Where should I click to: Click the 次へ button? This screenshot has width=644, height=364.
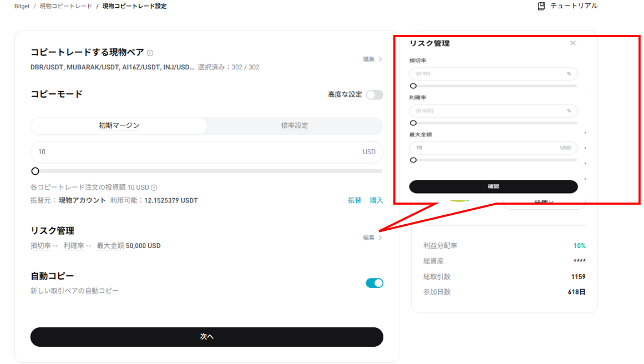206,337
